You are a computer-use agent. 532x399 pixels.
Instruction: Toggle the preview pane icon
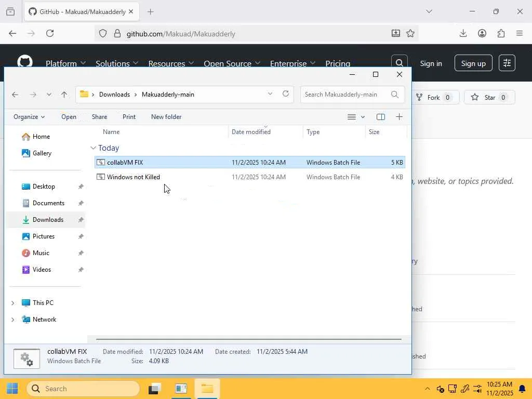[x=381, y=117]
